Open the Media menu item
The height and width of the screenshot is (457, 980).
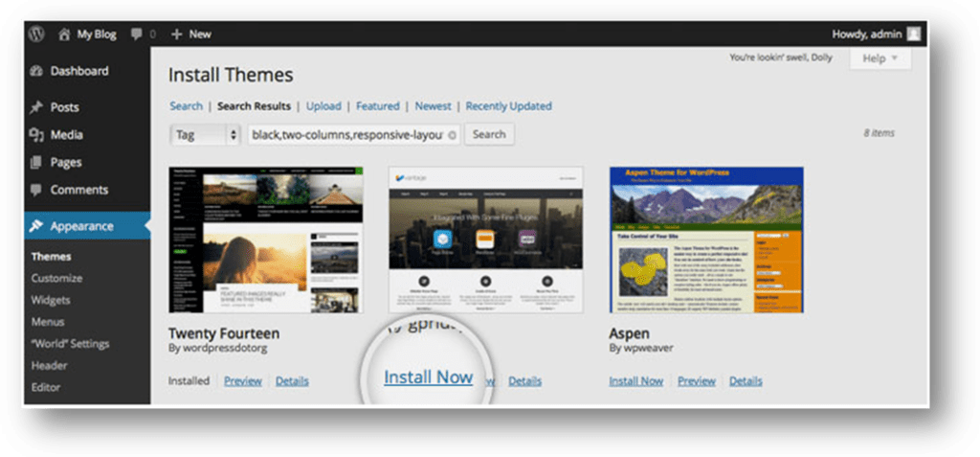(x=66, y=134)
